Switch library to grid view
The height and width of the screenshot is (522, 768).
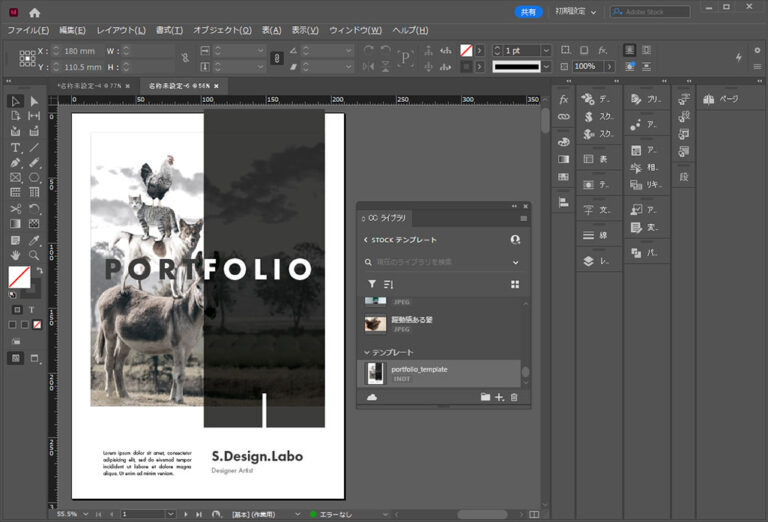[515, 285]
